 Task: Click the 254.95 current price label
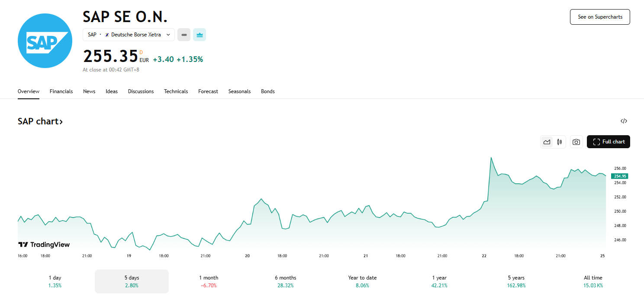tap(619, 176)
